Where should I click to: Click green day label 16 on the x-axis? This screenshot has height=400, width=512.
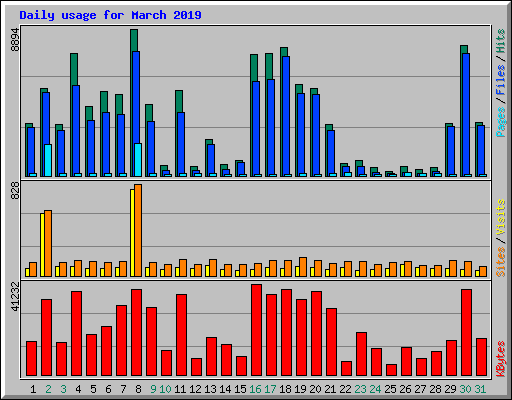pyautogui.click(x=255, y=389)
